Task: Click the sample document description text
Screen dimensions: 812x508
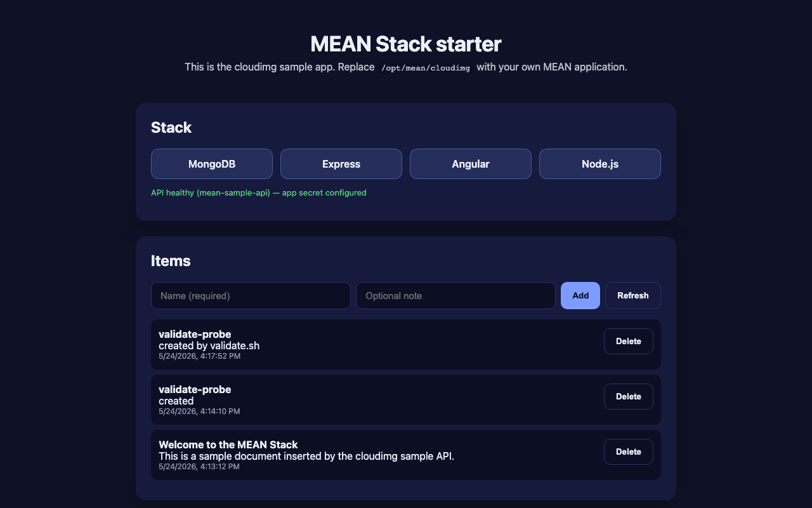Action: pos(306,456)
